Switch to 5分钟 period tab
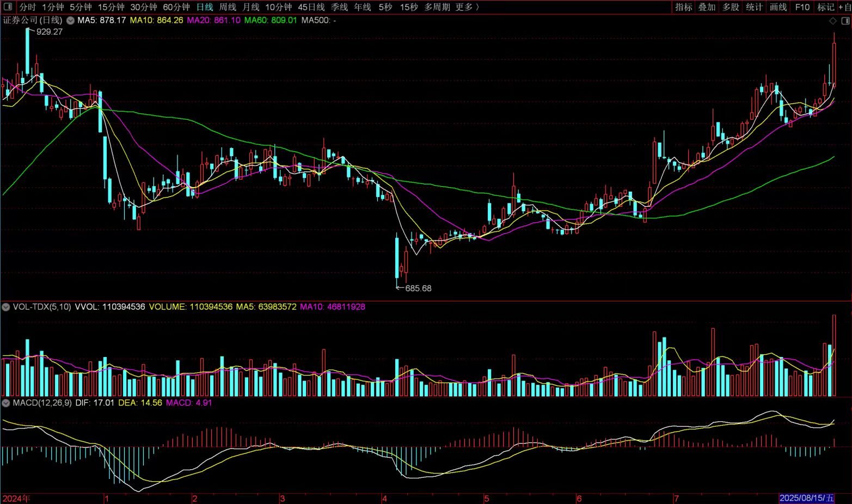This screenshot has height=504, width=852. click(81, 7)
